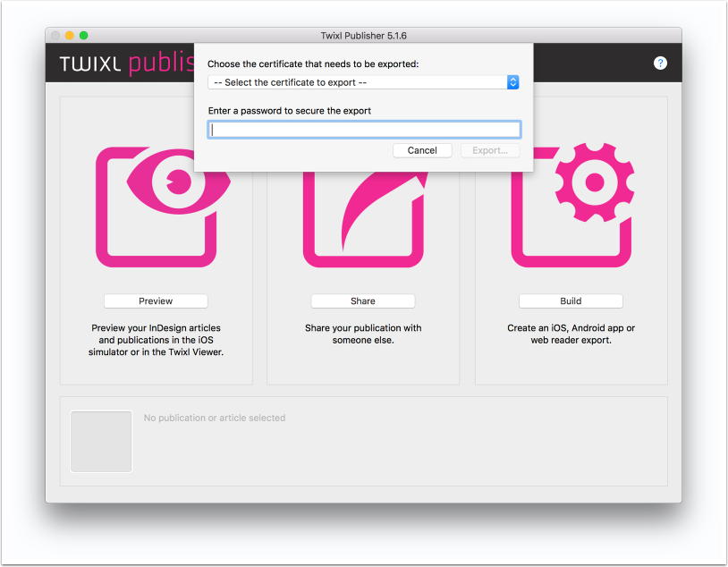
Task: Click the Share button
Action: [362, 300]
